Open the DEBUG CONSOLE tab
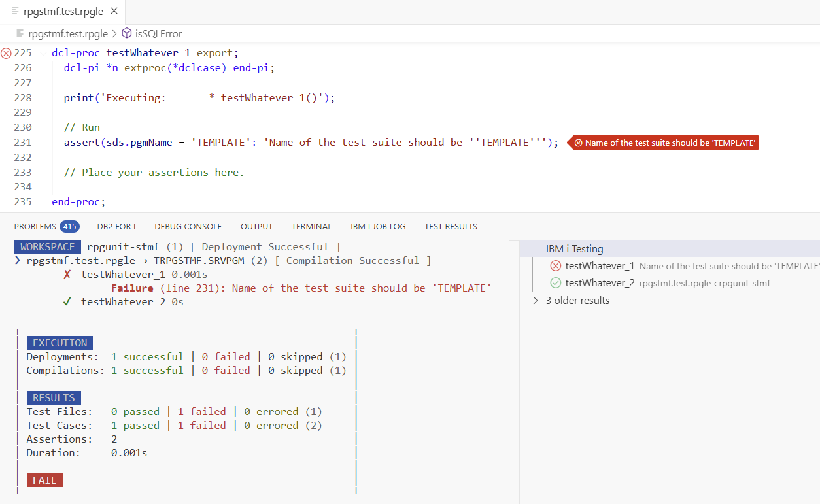Viewport: 820px width, 504px height. [x=188, y=227]
